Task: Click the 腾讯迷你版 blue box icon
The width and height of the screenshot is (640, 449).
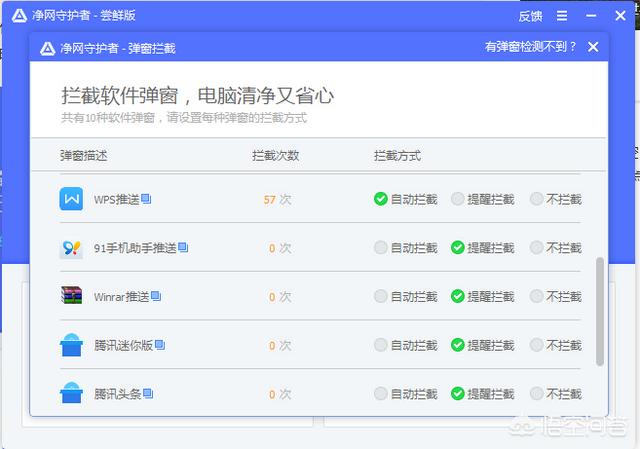Action: coord(71,345)
